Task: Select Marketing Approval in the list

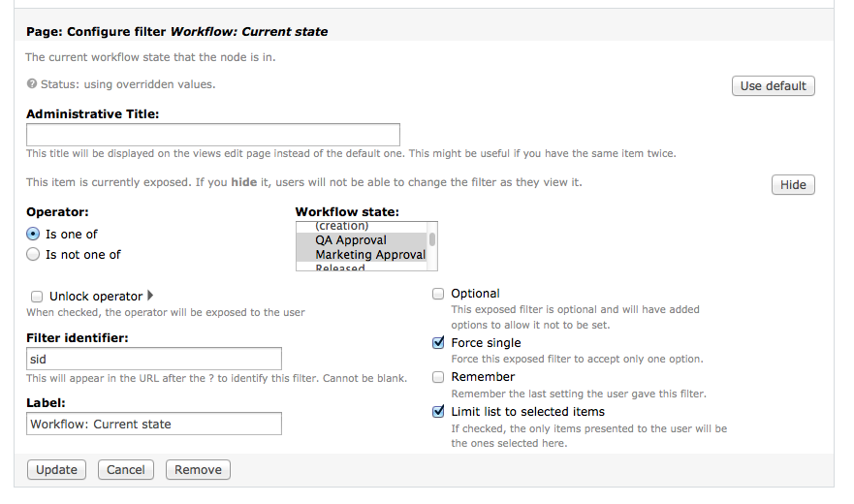Action: point(370,255)
